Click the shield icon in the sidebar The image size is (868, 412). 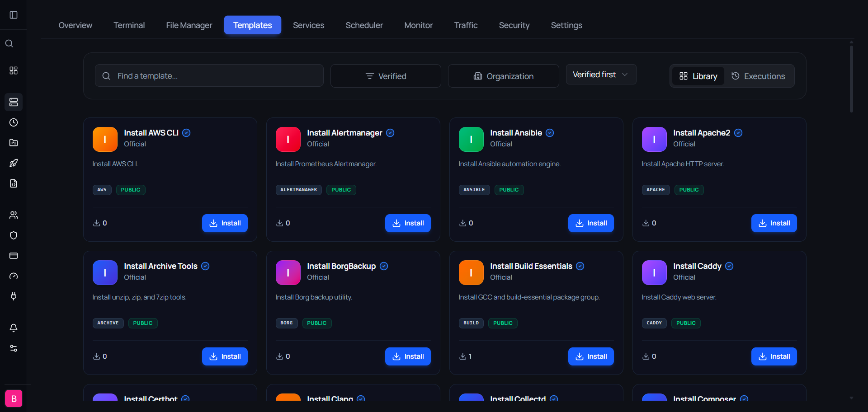pos(14,235)
